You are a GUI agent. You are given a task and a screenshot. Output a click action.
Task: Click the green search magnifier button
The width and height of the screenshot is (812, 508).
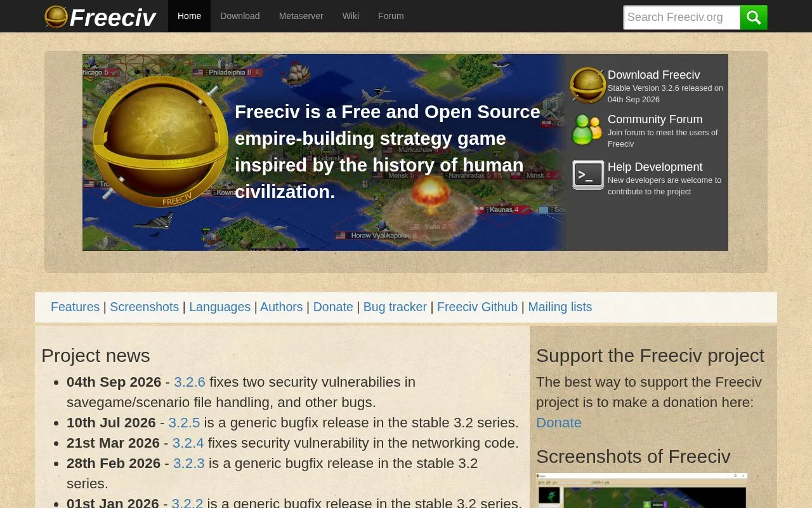(x=754, y=17)
